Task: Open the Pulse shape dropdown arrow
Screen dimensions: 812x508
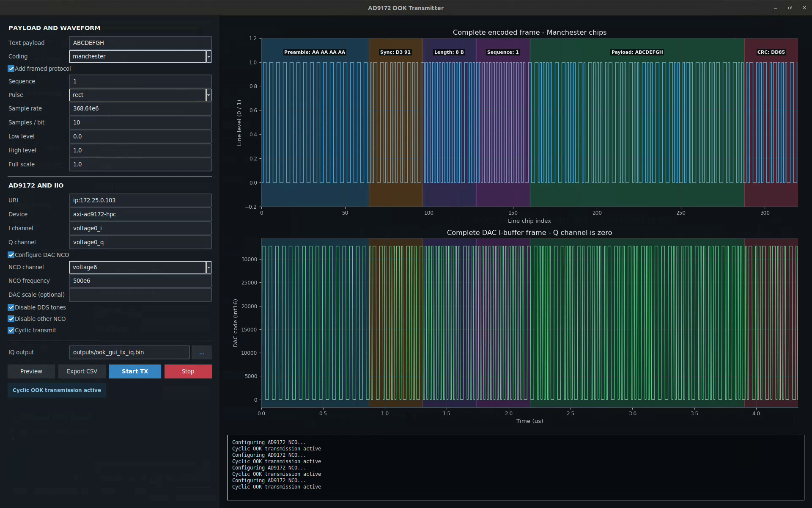Action: click(208, 95)
